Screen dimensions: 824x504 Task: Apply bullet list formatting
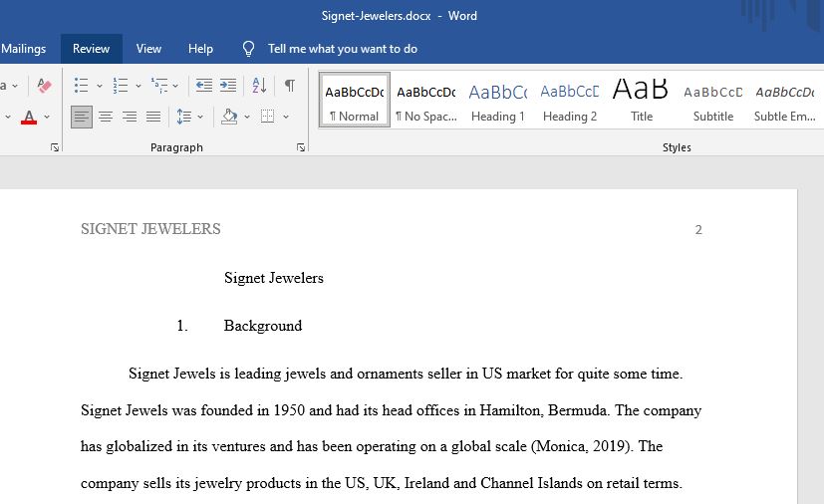click(x=81, y=85)
